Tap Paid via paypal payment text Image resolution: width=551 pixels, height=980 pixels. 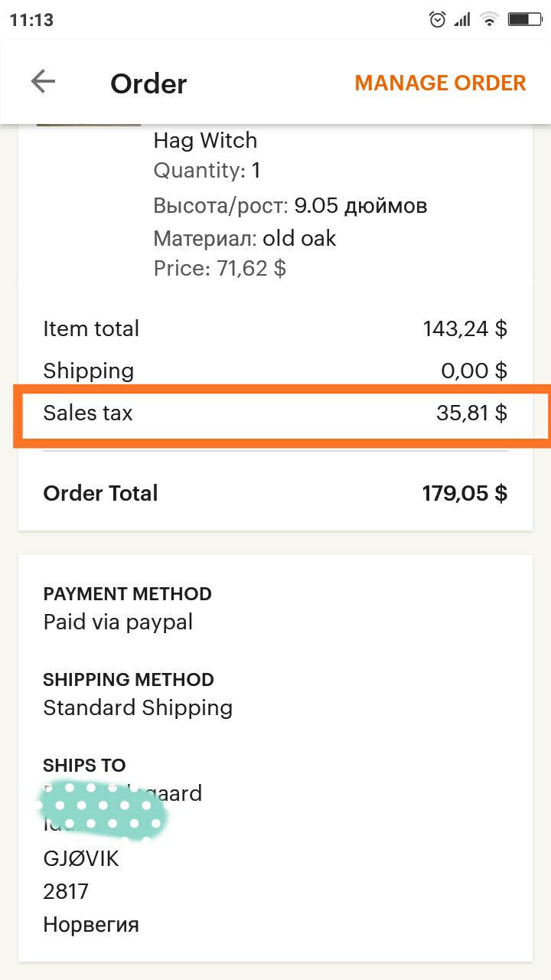click(118, 622)
